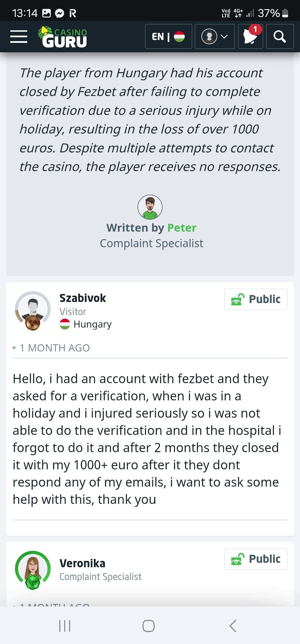Tap the Messenger notification icon in status bar
300x644 pixels.
point(59,13)
